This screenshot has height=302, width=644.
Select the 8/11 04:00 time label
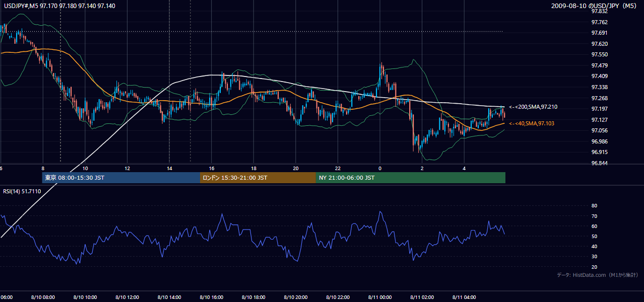(x=465, y=297)
